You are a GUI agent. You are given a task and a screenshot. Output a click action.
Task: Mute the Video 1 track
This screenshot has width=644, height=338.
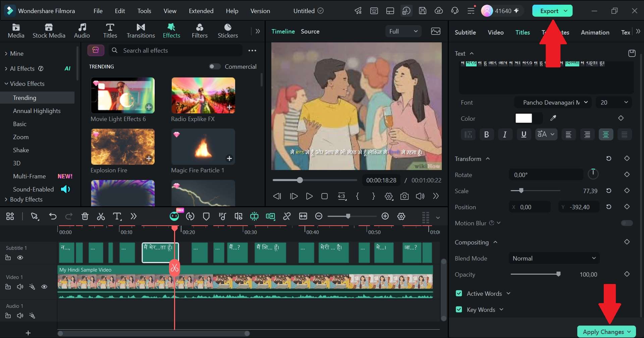coord(20,287)
